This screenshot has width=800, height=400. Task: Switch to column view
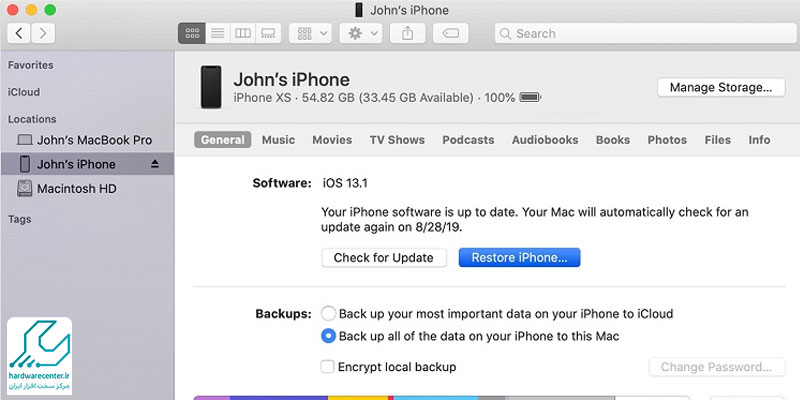(243, 34)
